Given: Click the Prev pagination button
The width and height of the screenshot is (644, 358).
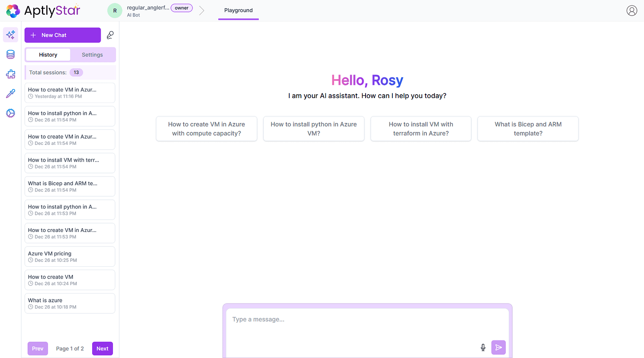Looking at the screenshot, I should point(37,348).
